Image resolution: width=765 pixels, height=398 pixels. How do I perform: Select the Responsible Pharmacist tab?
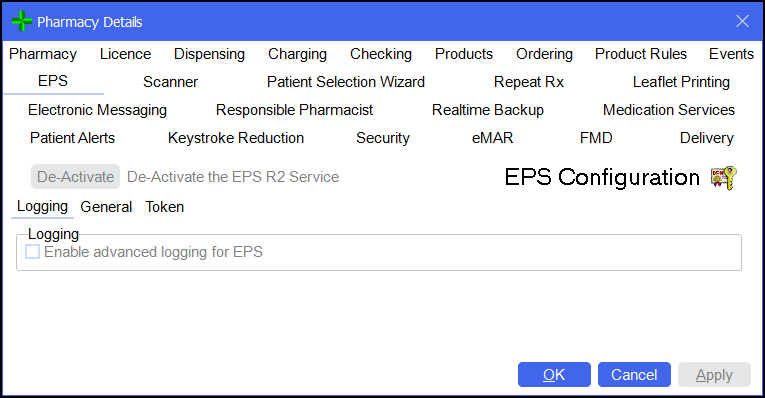point(294,110)
